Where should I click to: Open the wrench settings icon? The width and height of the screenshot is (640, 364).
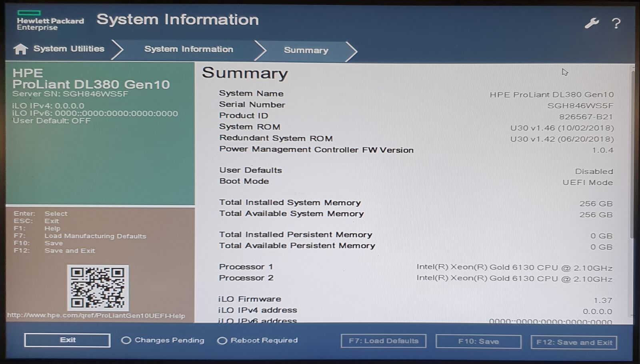[592, 23]
